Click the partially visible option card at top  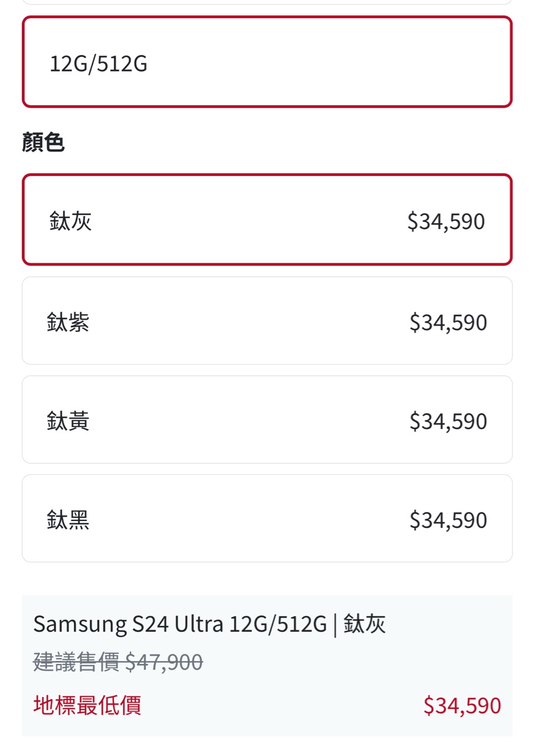point(267,2)
